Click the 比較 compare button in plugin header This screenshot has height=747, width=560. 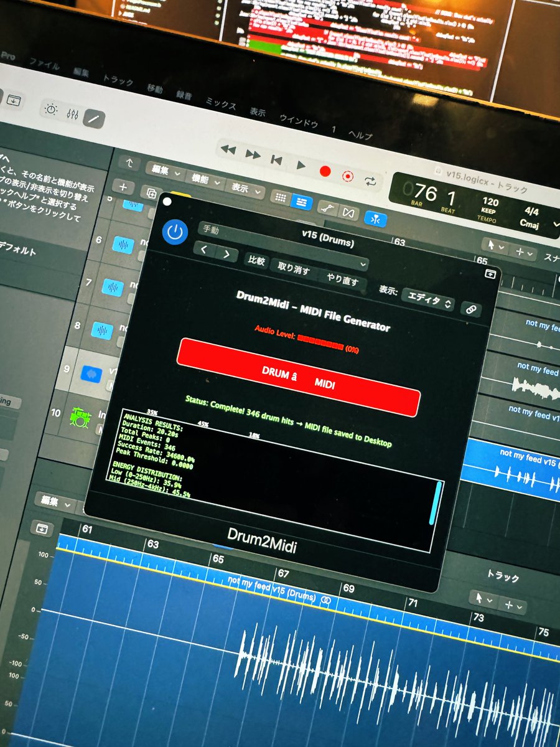click(x=257, y=261)
